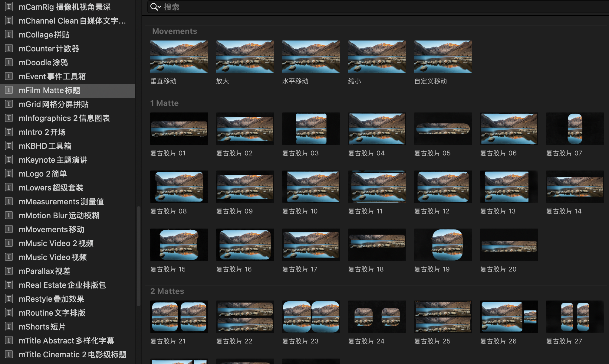Select the 复古胶片 14 matte thumbnail
This screenshot has width=609, height=364.
[x=575, y=187]
